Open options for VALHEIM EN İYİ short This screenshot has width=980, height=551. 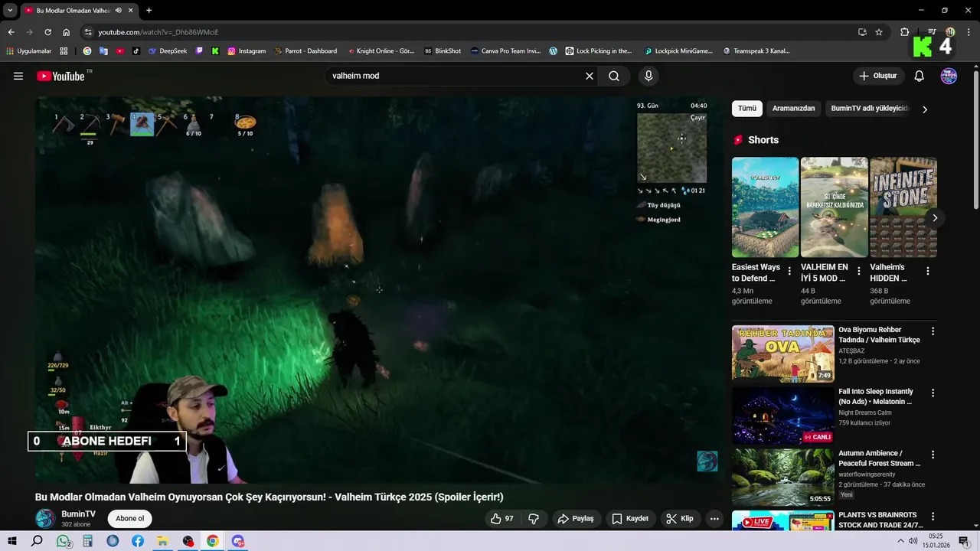[858, 271]
